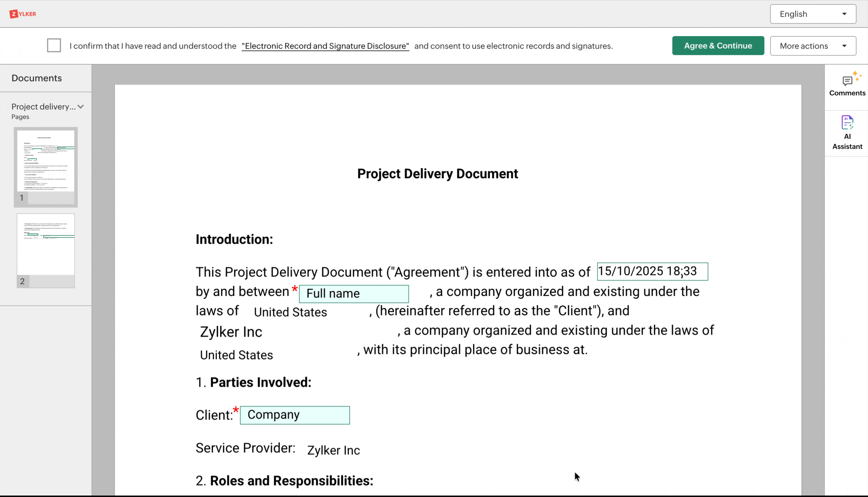The width and height of the screenshot is (868, 497).
Task: Click the Documents panel header
Action: tap(37, 78)
